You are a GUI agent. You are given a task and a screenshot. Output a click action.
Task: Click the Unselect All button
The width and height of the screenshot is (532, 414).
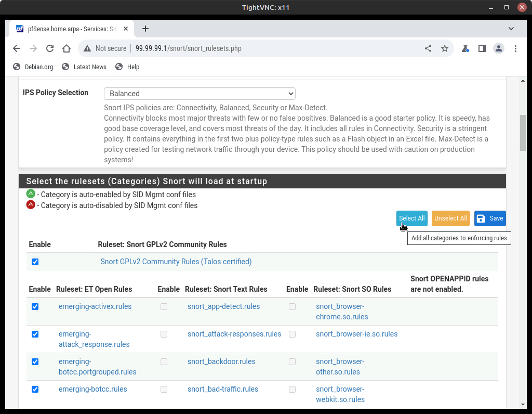pos(450,218)
